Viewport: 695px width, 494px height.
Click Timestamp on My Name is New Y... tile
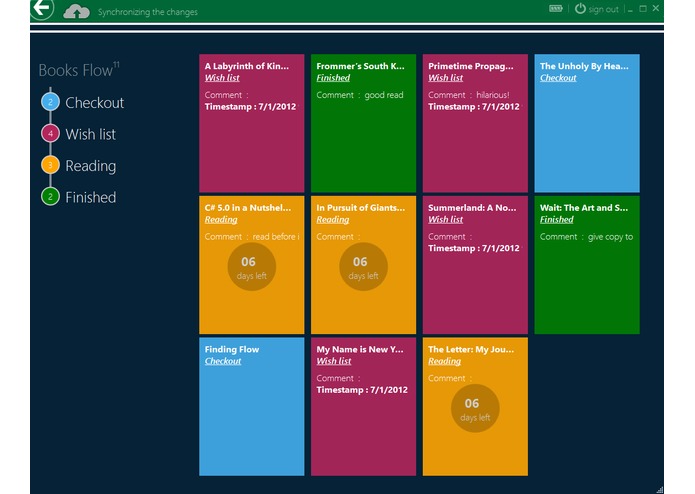point(362,390)
